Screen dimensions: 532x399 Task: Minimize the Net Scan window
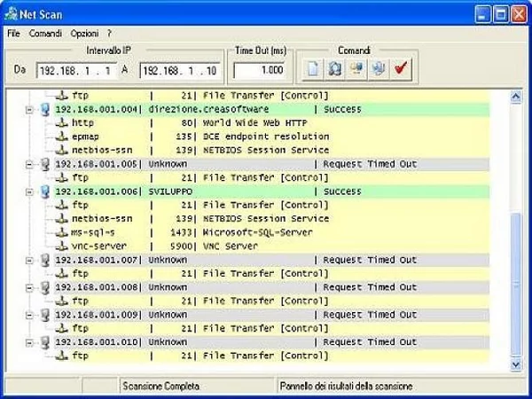coord(482,14)
